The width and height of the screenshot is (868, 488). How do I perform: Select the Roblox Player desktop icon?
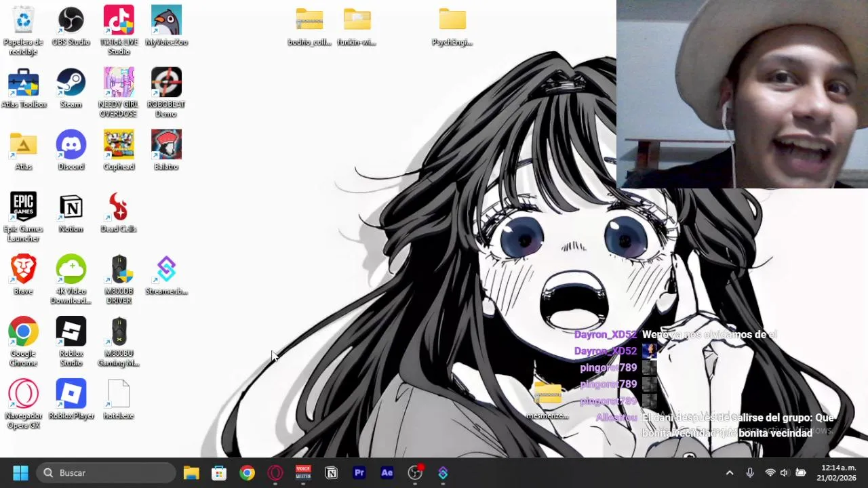71,400
